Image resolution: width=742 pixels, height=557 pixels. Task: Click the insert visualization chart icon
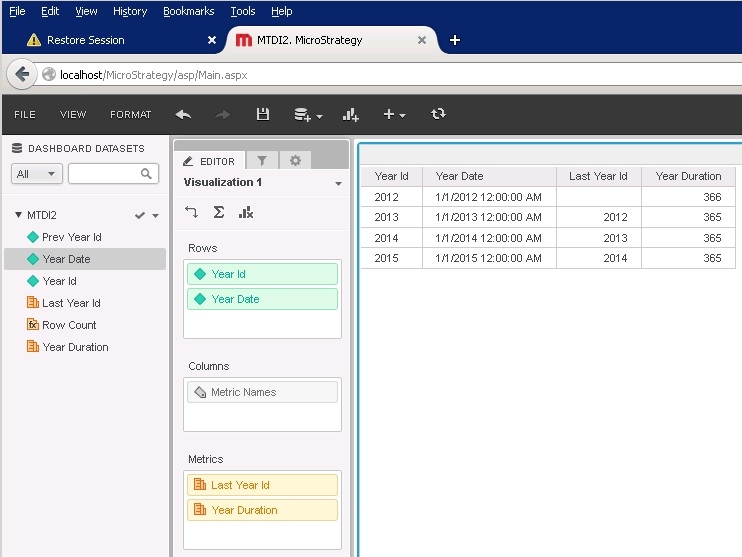(x=351, y=115)
